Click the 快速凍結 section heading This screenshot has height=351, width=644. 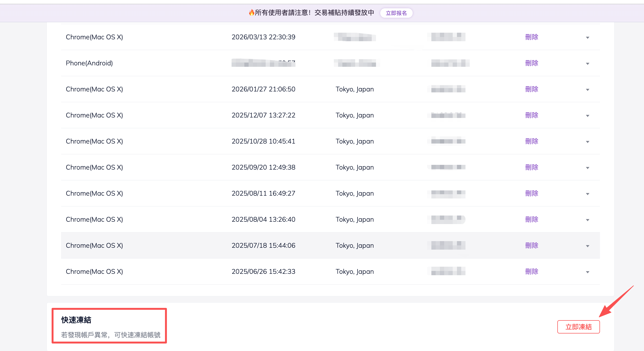click(76, 320)
